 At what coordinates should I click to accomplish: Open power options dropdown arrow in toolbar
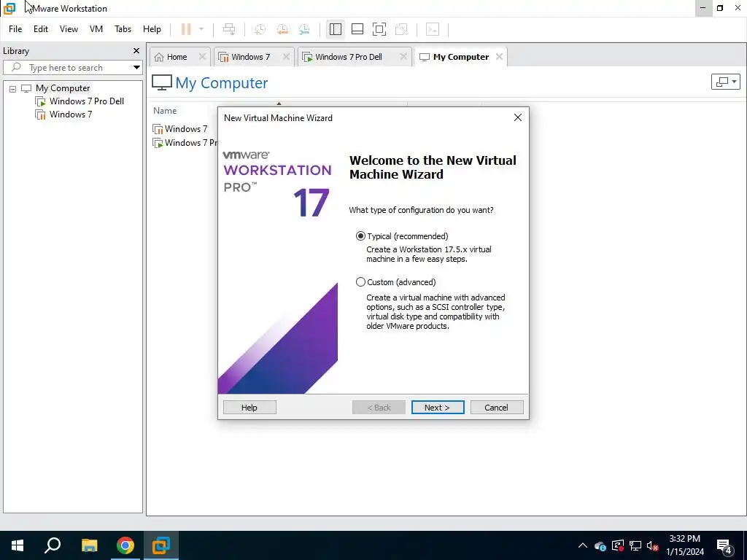[201, 29]
